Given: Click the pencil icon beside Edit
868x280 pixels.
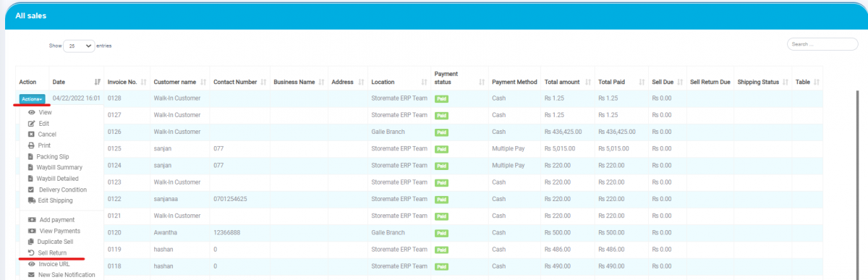Looking at the screenshot, I should coord(31,124).
